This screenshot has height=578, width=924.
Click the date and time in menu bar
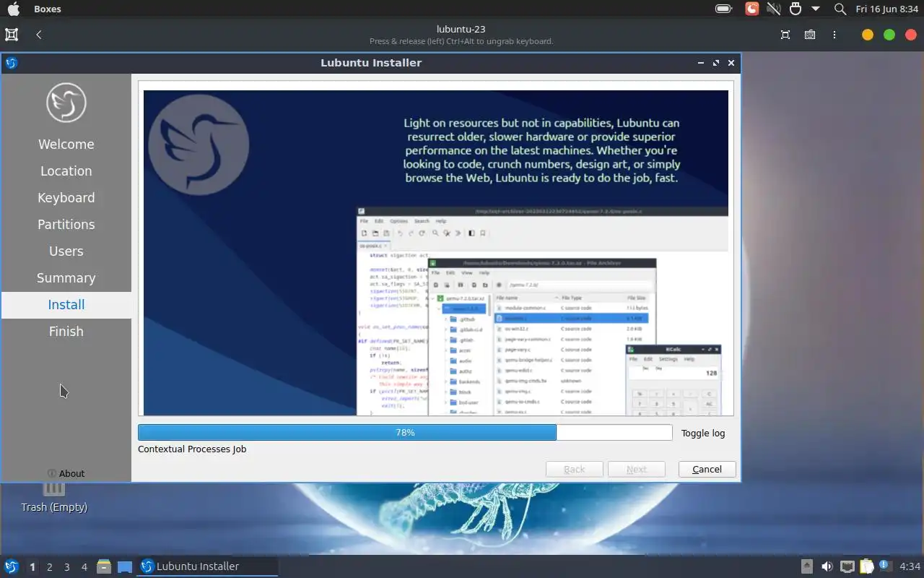(886, 9)
